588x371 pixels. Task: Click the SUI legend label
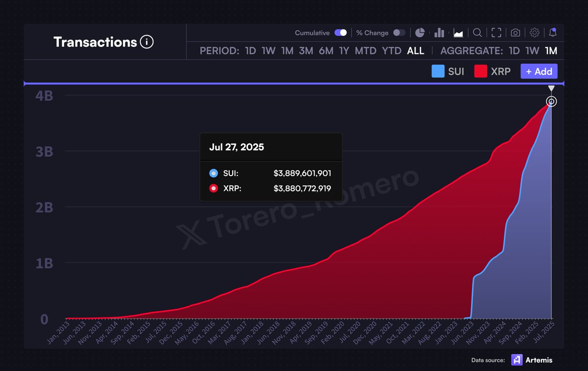point(456,71)
